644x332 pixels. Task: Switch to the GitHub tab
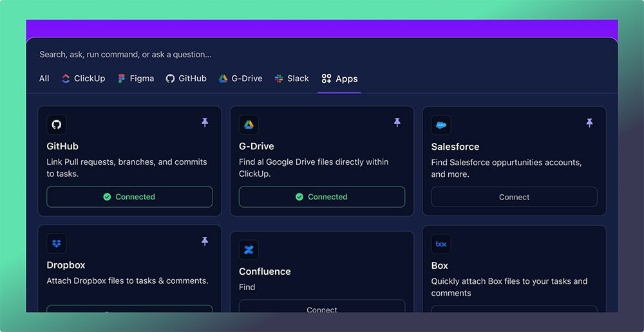tap(186, 78)
